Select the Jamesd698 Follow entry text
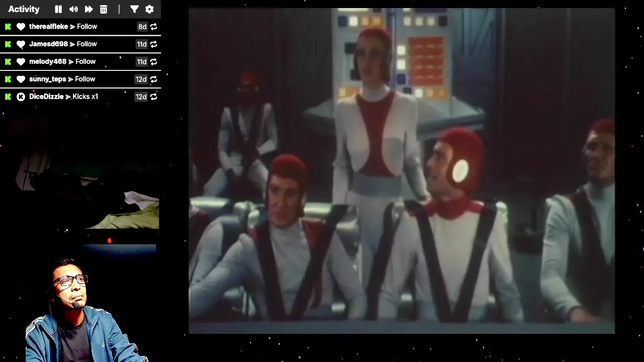Screen dimensions: 644x362 (63, 44)
